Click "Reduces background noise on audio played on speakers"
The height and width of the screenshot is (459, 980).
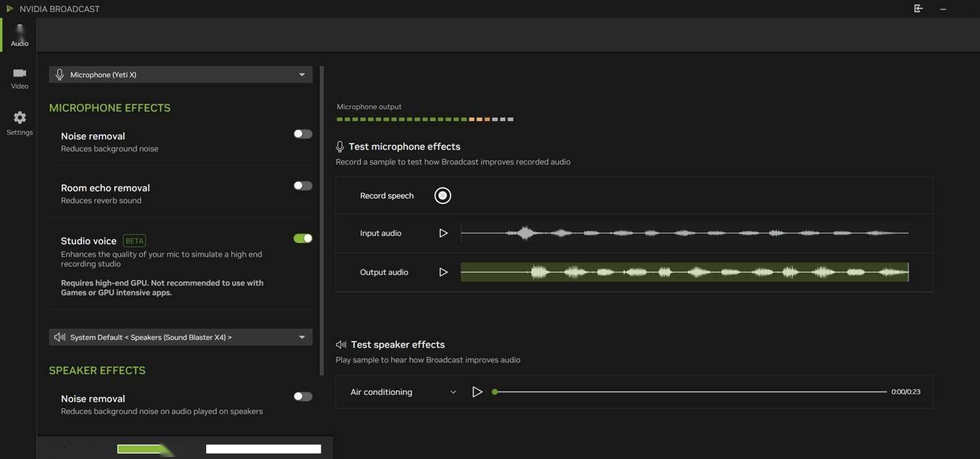tap(162, 411)
